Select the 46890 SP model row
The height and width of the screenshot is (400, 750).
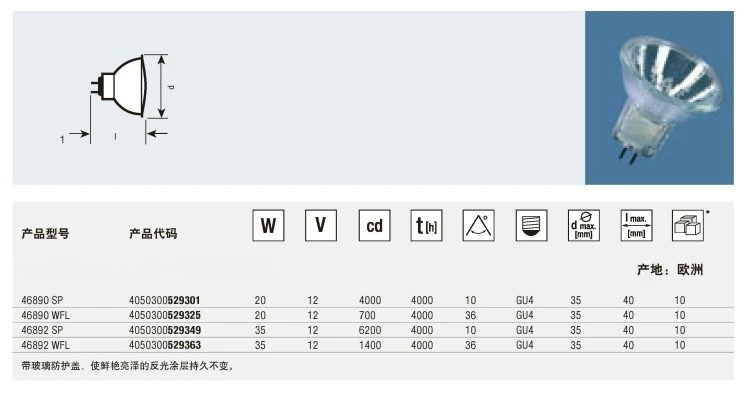[x=373, y=300]
